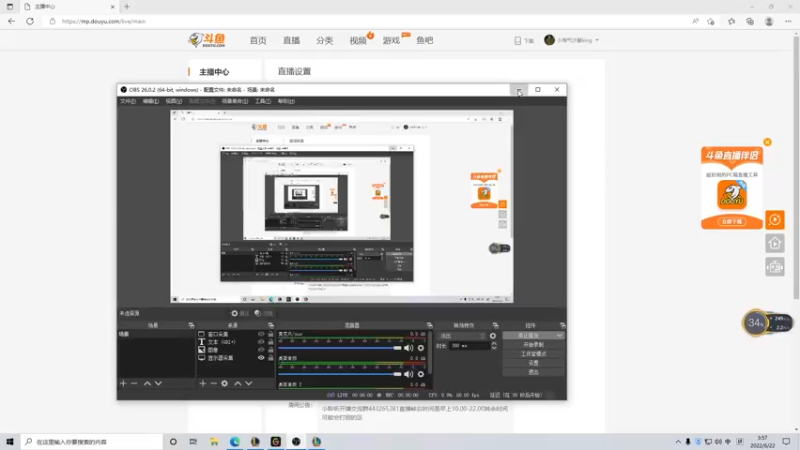This screenshot has height=450, width=800.
Task: Open the 场景集合 menu in OBS
Action: (x=235, y=101)
